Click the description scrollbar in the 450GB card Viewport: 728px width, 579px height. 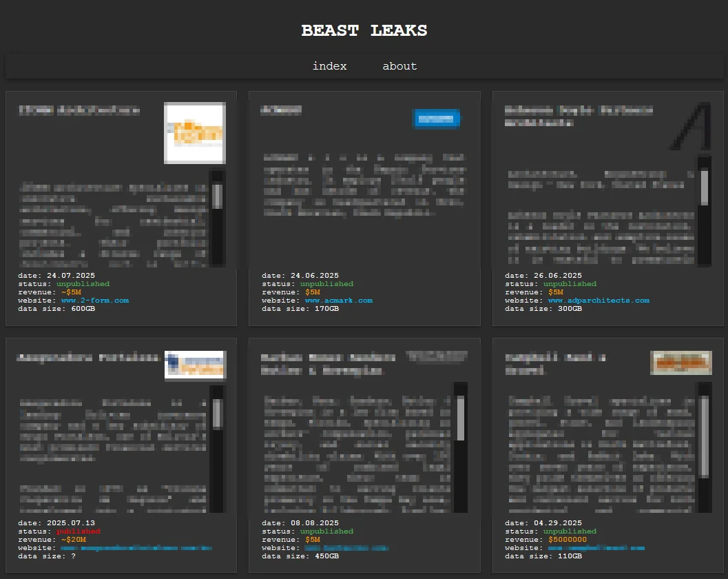(461, 447)
